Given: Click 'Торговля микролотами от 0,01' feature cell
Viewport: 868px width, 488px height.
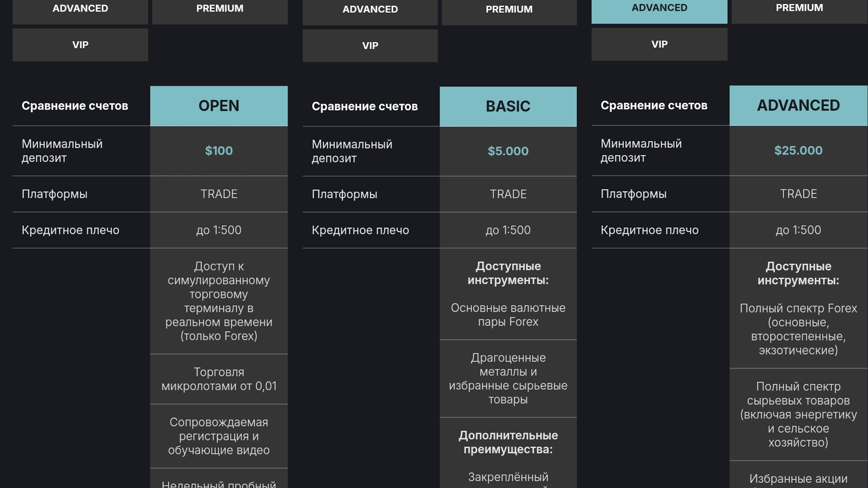Looking at the screenshot, I should pos(219,379).
